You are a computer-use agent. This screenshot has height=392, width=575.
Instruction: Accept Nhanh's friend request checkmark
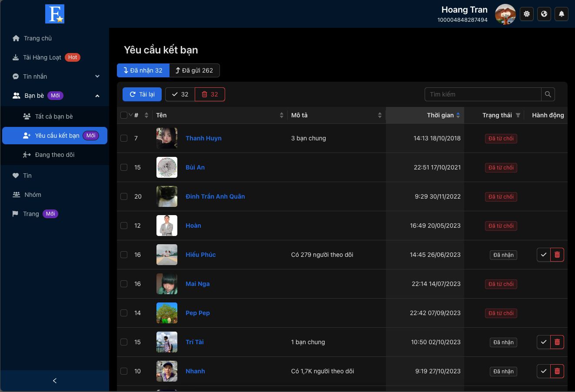point(544,371)
